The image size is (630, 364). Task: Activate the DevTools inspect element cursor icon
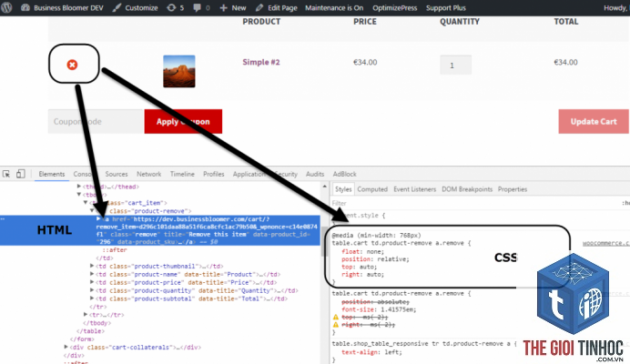click(6, 174)
